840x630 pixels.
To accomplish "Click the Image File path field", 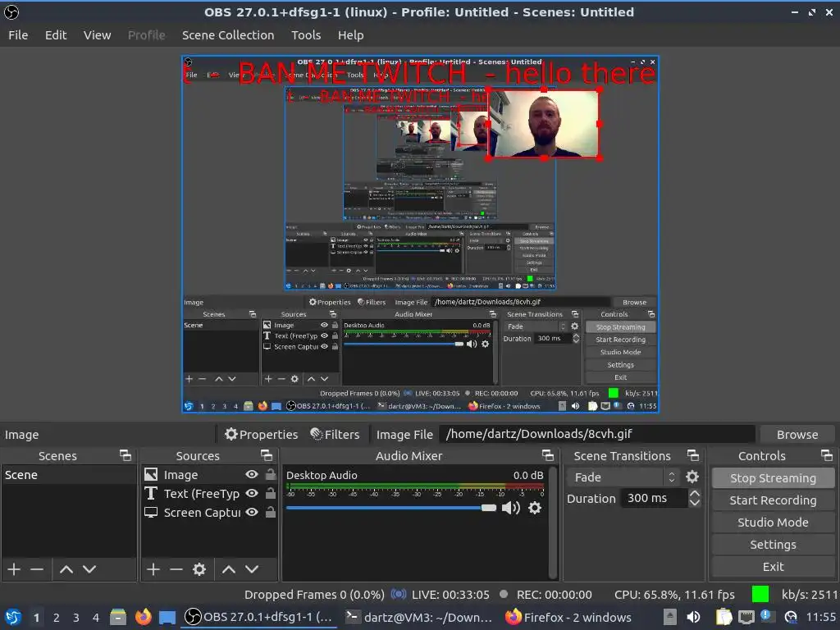I will pyautogui.click(x=597, y=434).
